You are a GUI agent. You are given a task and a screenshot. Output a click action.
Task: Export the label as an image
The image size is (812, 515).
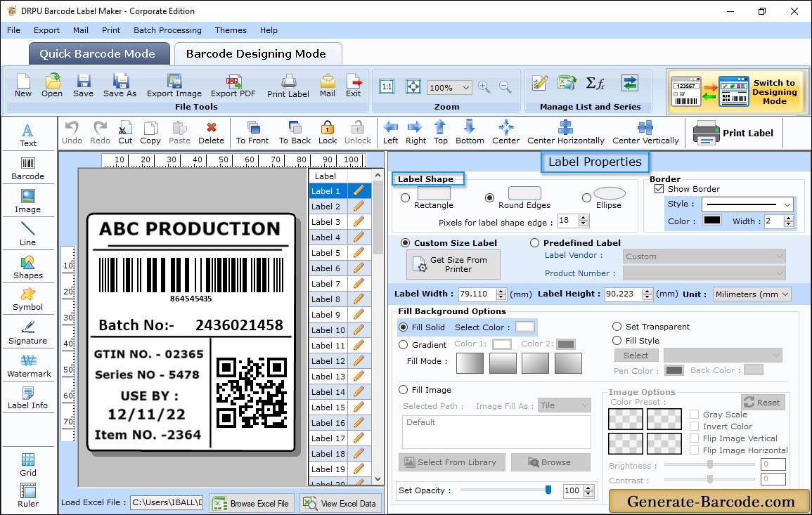pyautogui.click(x=174, y=86)
